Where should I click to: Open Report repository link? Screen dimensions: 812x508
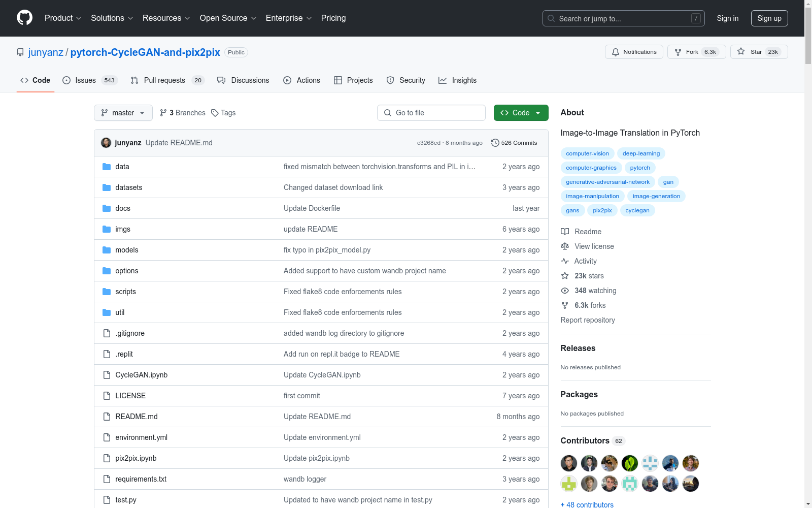(588, 320)
